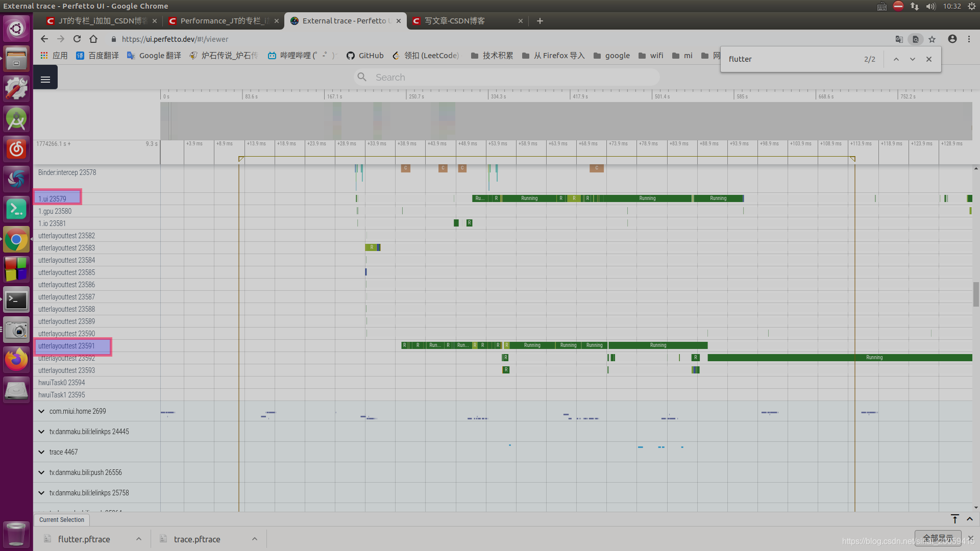The image size is (980, 551).
Task: Open the GitHub bookmark
Action: [x=365, y=56]
